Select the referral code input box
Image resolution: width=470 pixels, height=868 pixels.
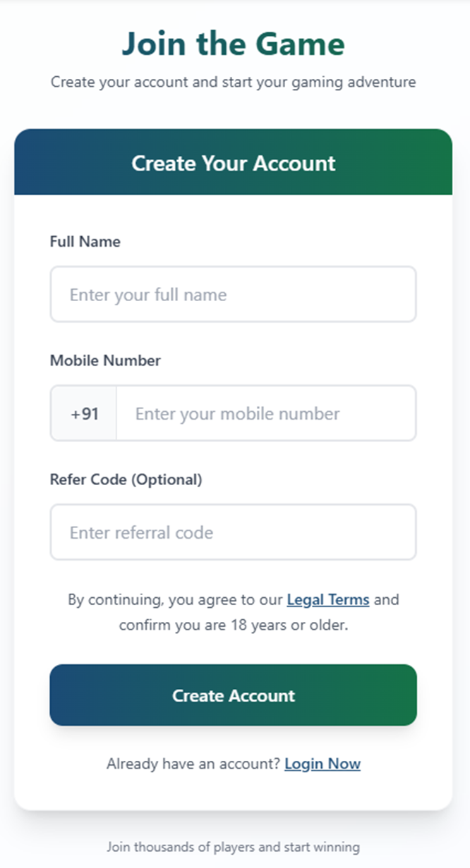[233, 532]
